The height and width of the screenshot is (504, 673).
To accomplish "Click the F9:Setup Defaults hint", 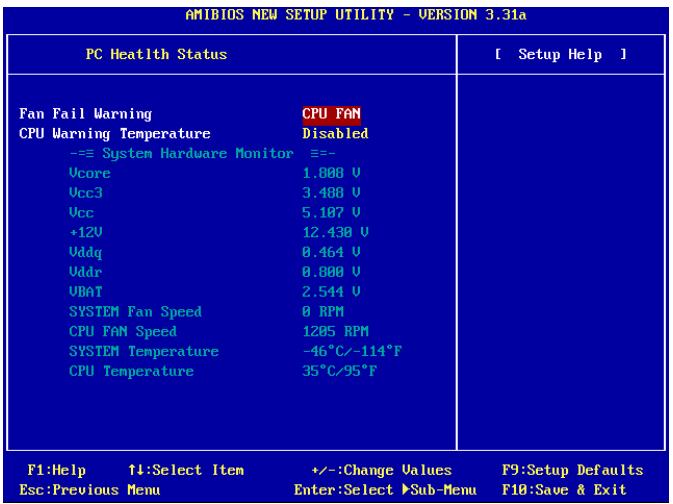I will click(x=573, y=470).
